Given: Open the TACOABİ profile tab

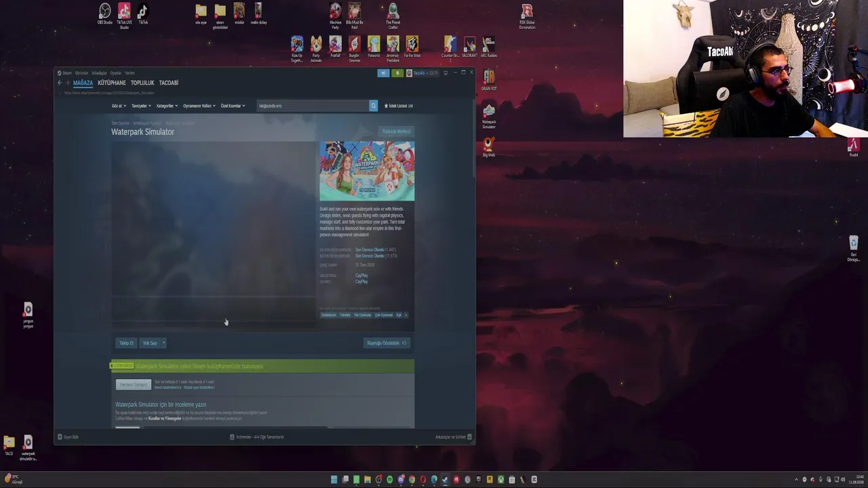Looking at the screenshot, I should click(169, 83).
